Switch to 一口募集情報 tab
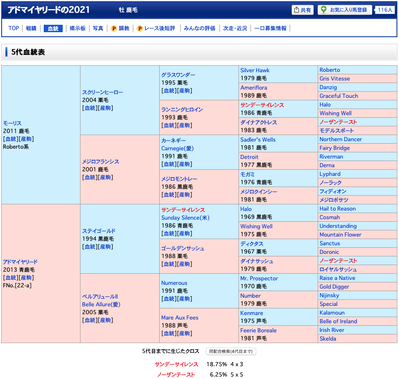399x379 pixels. [270, 28]
